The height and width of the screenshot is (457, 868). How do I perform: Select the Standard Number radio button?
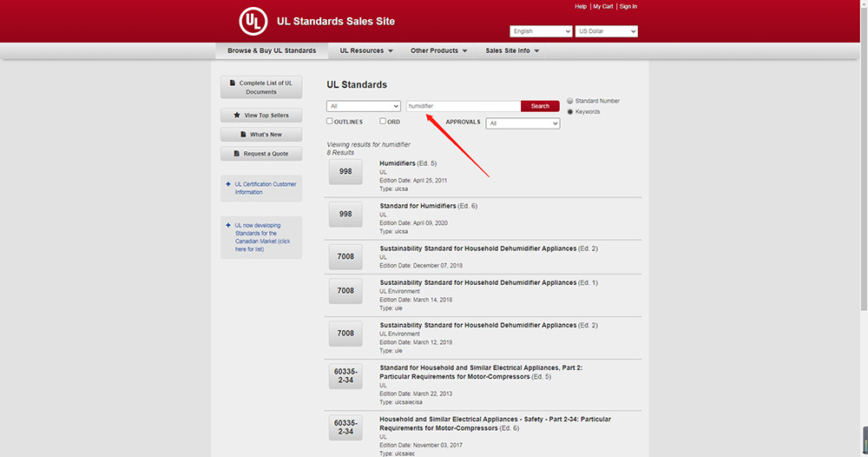coord(570,101)
